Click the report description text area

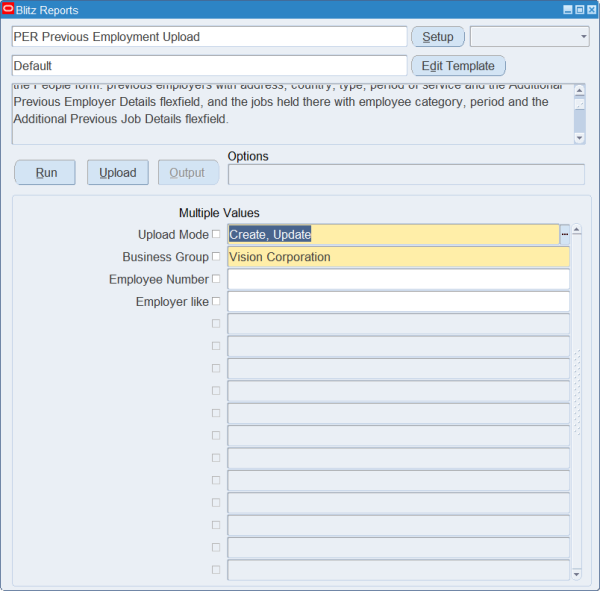[x=293, y=114]
